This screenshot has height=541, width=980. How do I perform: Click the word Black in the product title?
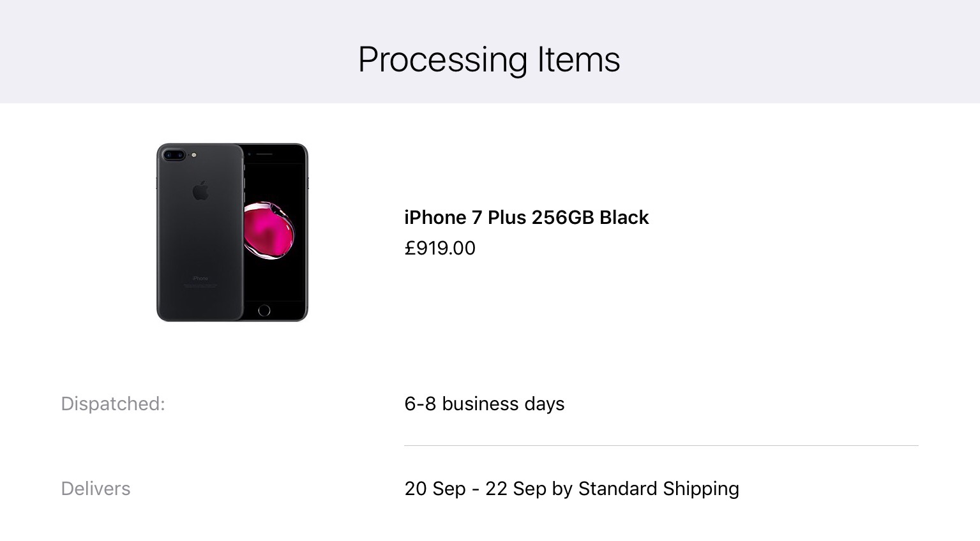pos(624,218)
